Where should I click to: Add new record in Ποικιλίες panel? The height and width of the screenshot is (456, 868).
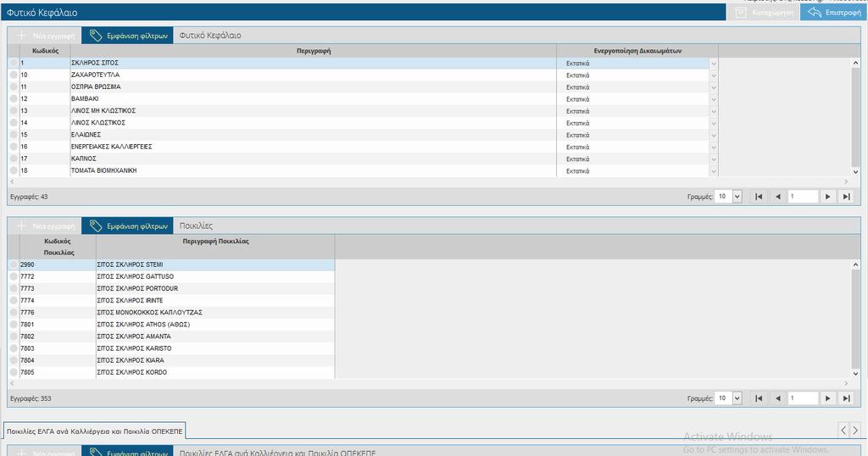tap(46, 225)
